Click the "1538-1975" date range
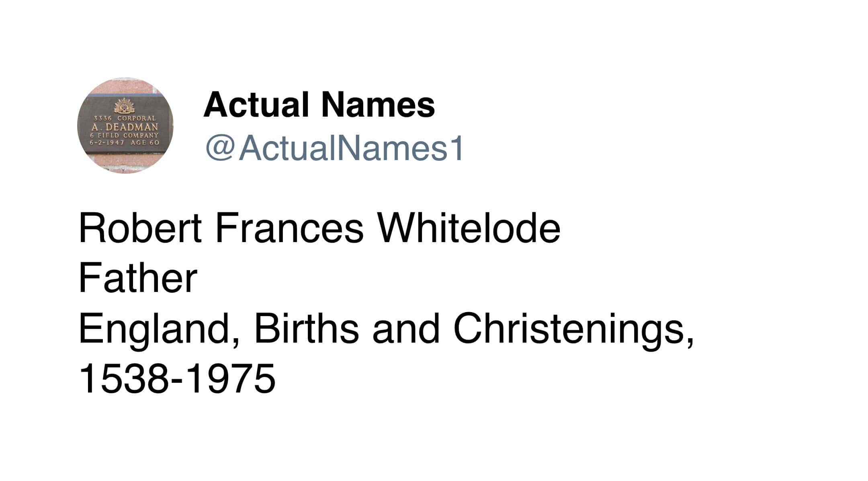 tap(177, 379)
